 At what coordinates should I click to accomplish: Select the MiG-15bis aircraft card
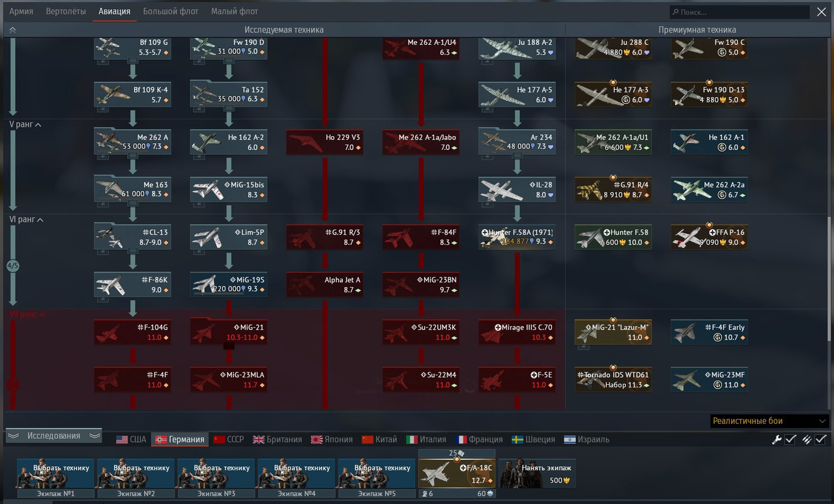(x=229, y=189)
